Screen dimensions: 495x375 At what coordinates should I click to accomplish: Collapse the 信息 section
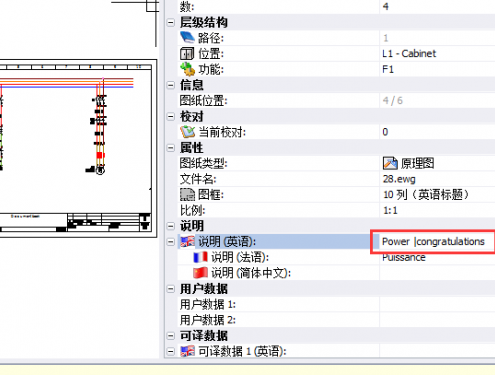pos(171,85)
